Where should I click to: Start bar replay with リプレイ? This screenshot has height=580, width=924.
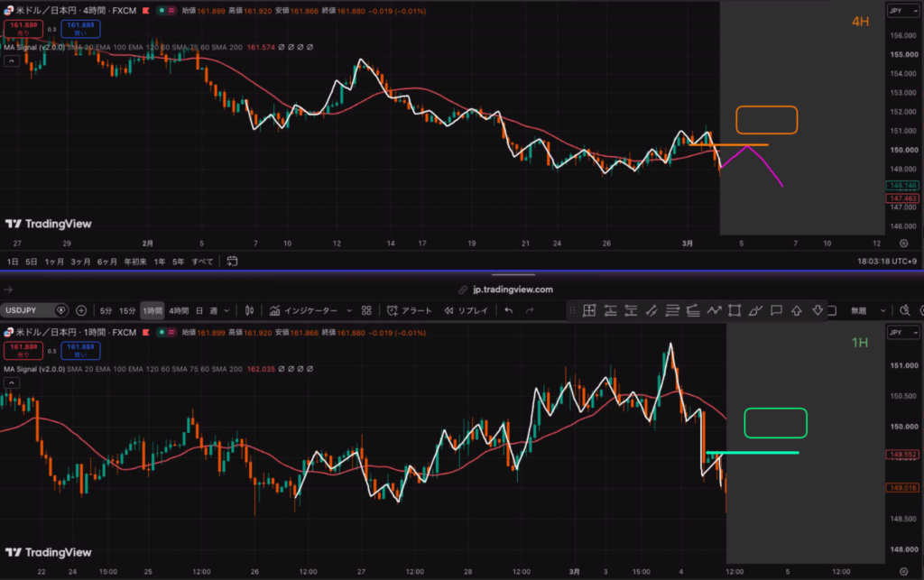click(x=467, y=310)
